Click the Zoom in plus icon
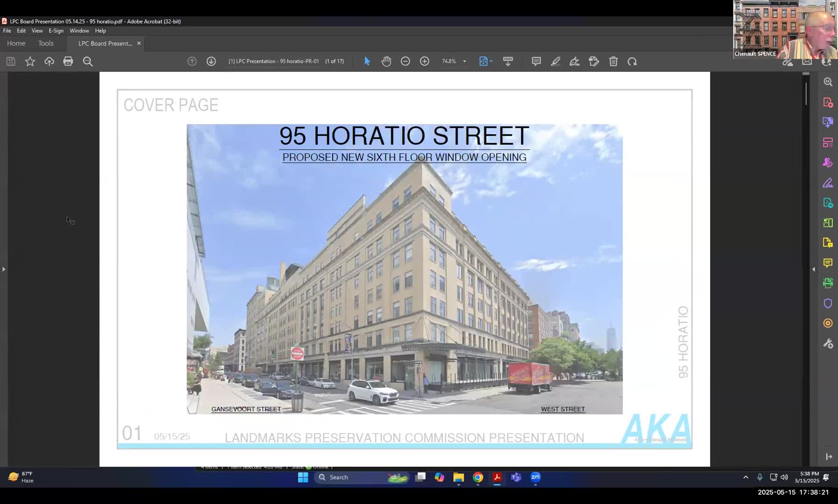The width and height of the screenshot is (838, 504). (424, 61)
